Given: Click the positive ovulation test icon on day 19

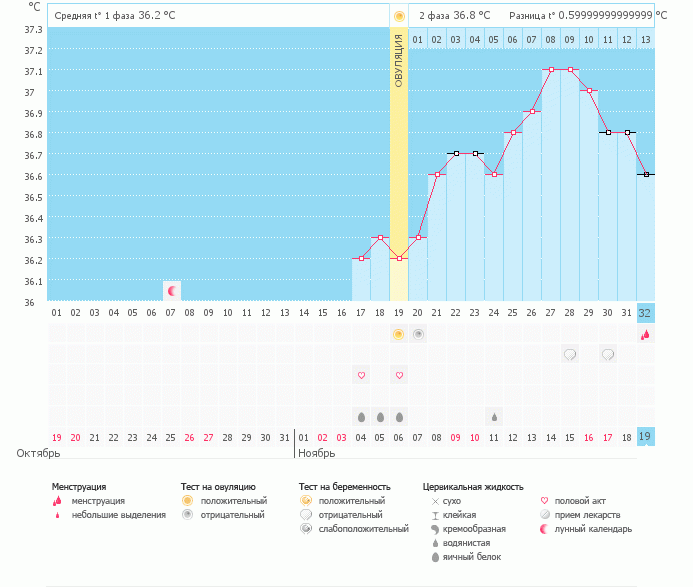Looking at the screenshot, I should [x=399, y=334].
